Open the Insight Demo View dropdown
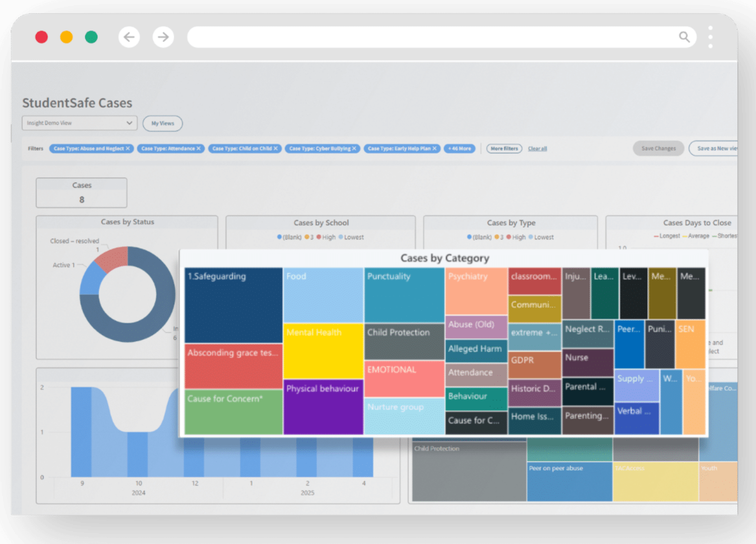Viewport: 756px width, 544px height. pyautogui.click(x=80, y=123)
